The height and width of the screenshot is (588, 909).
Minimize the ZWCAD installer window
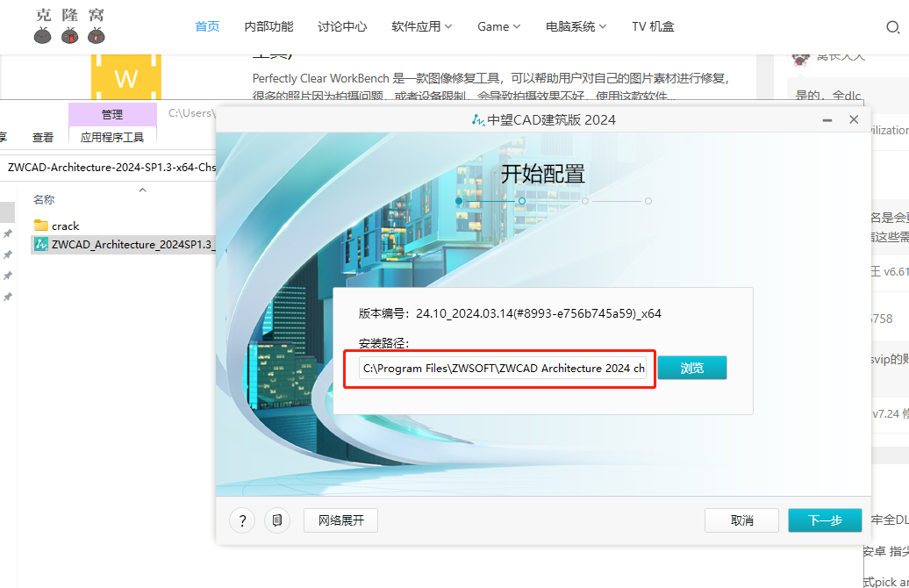(827, 120)
